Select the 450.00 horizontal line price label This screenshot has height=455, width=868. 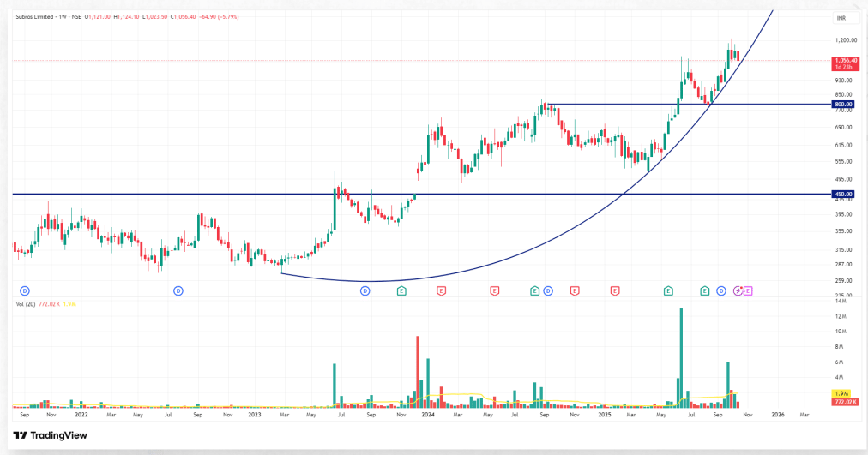click(x=841, y=195)
